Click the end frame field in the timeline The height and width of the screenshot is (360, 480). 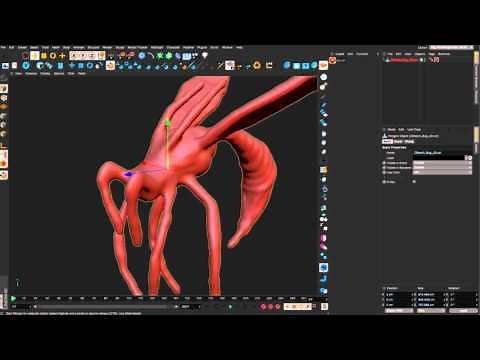[190, 306]
